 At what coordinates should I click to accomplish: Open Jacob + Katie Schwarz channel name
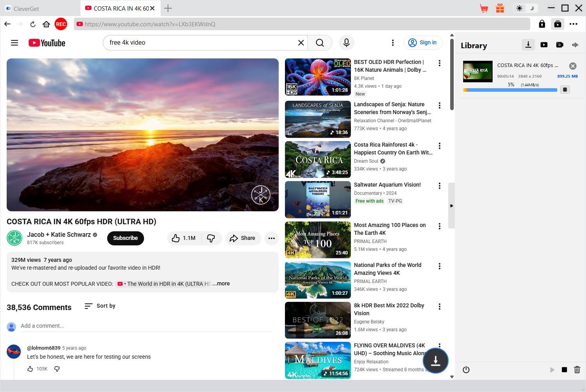coord(59,234)
